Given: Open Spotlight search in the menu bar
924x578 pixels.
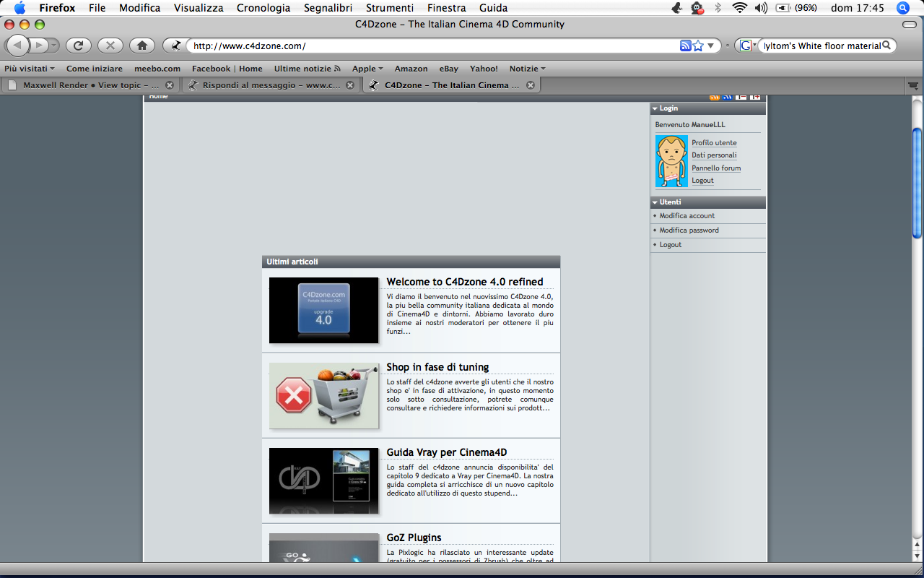Looking at the screenshot, I should (x=902, y=8).
